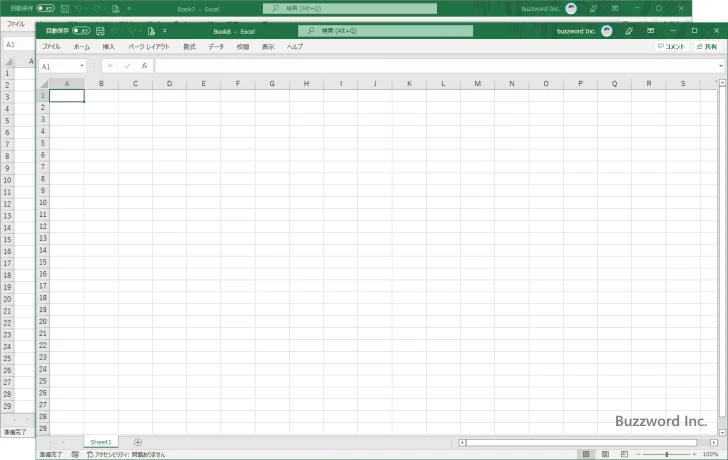The width and height of the screenshot is (728, 460).
Task: Expand the formula bar with the chevron
Action: click(721, 66)
